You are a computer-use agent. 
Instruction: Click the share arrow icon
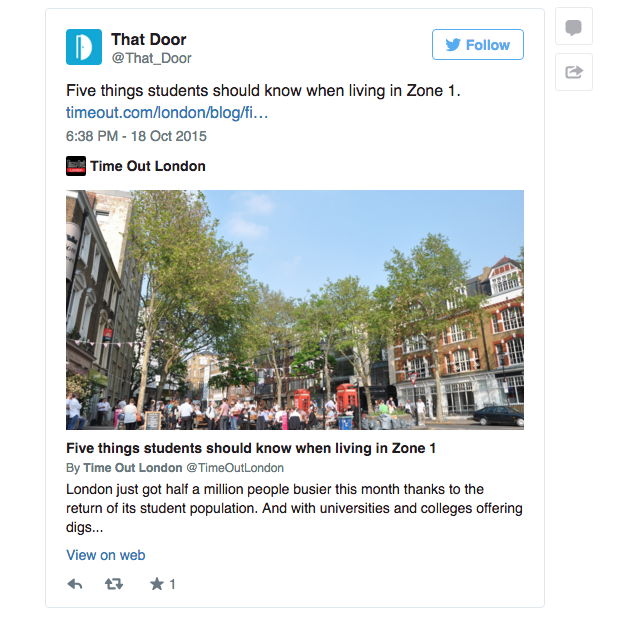574,72
